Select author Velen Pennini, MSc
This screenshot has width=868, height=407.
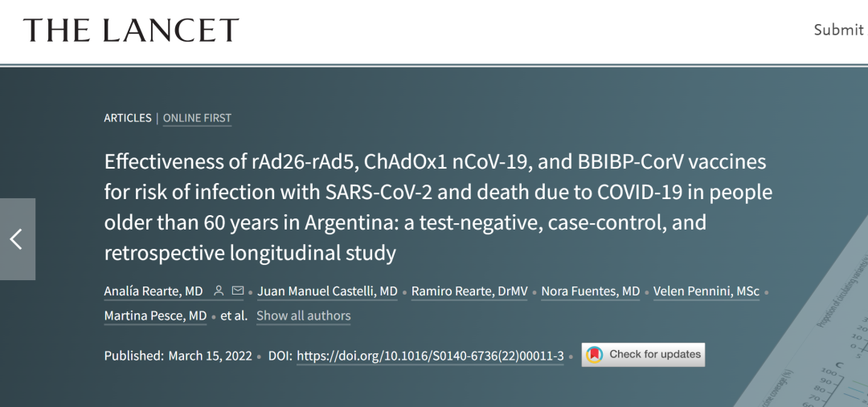706,291
